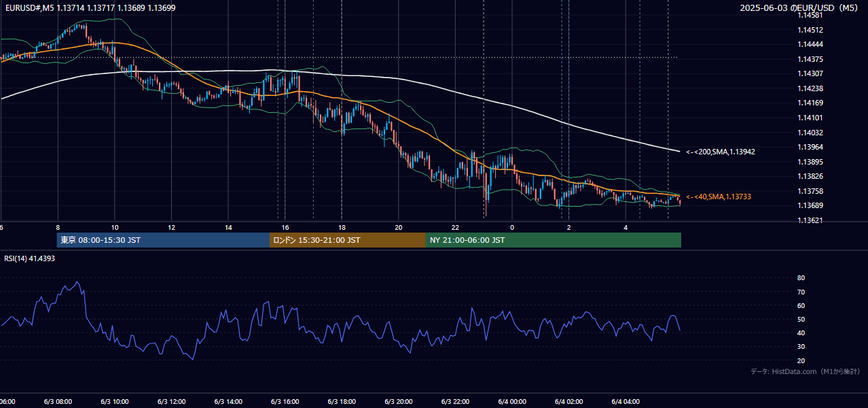868x408 pixels.
Task: Click the 1.14101 price axis label
Action: pyautogui.click(x=810, y=118)
